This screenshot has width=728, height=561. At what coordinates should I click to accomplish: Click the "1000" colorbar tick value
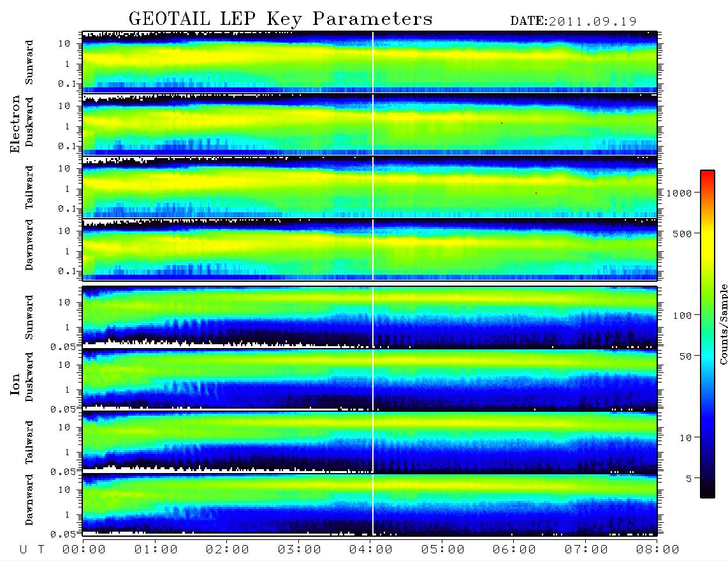[680, 193]
